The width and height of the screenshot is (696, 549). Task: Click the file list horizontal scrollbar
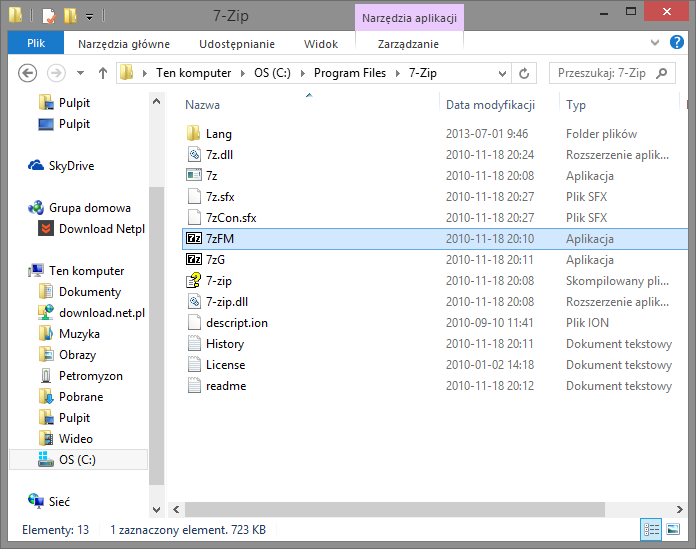[x=395, y=510]
